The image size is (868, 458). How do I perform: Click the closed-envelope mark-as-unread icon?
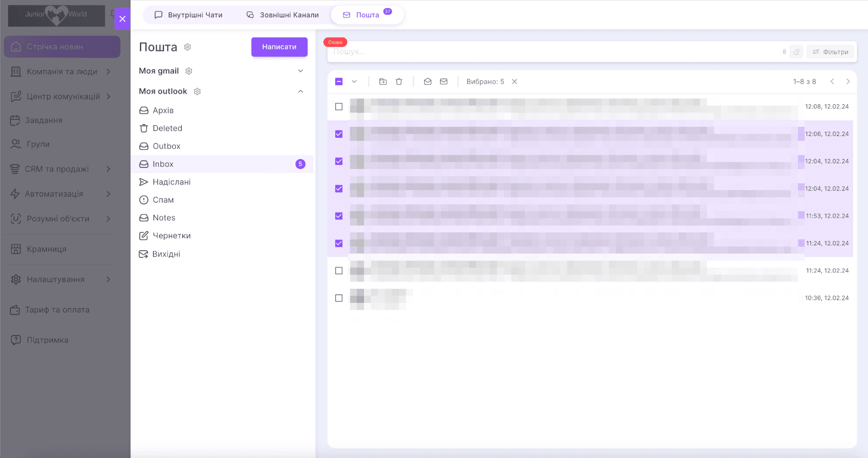(444, 82)
